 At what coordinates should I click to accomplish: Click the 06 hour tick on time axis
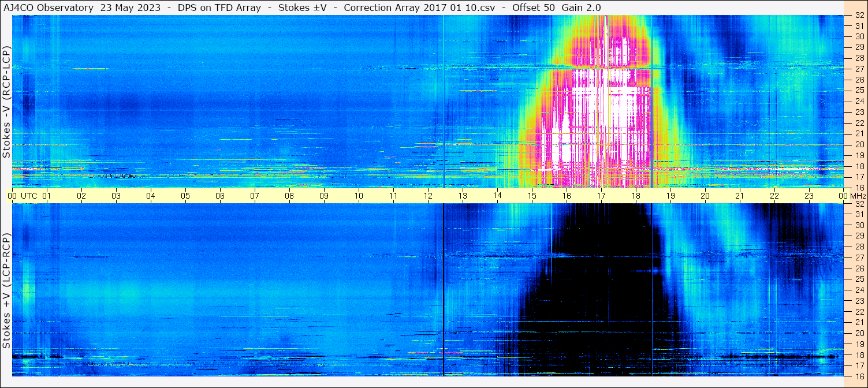pos(220,196)
